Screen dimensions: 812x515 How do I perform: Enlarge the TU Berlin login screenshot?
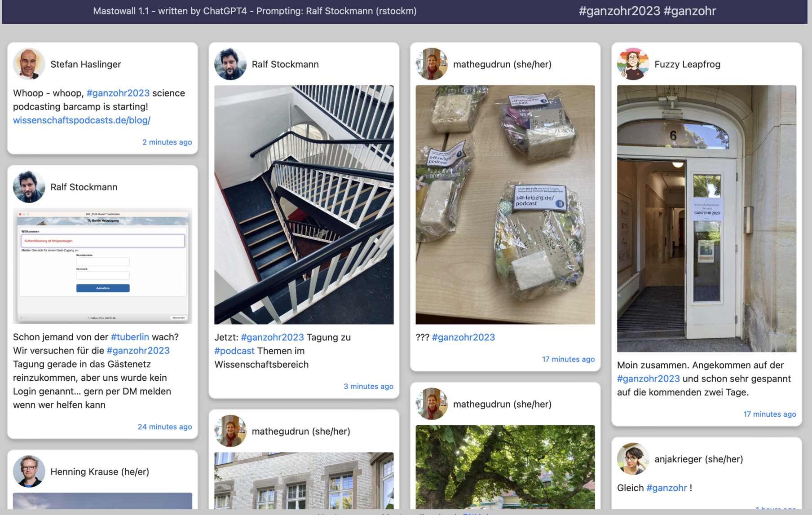tap(102, 266)
